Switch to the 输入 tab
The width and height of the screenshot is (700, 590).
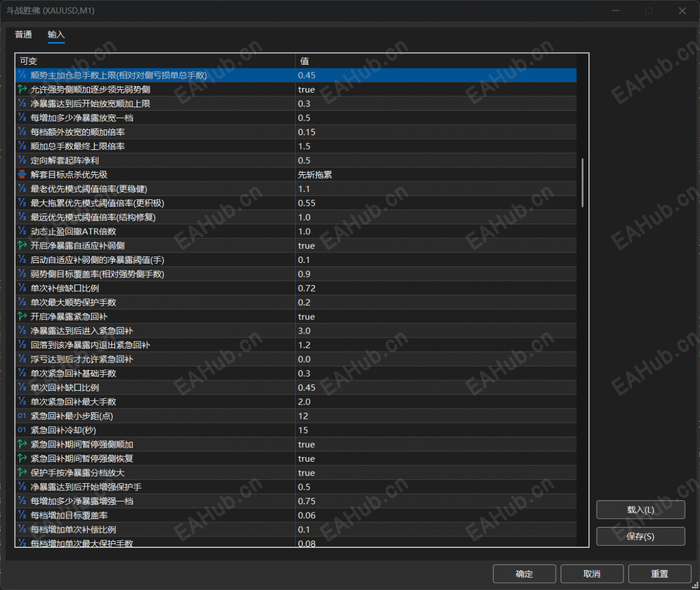56,34
